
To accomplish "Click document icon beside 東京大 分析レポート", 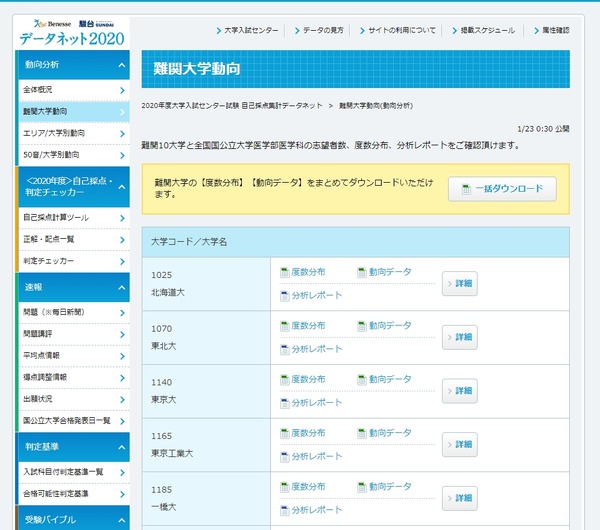I will coord(283,403).
